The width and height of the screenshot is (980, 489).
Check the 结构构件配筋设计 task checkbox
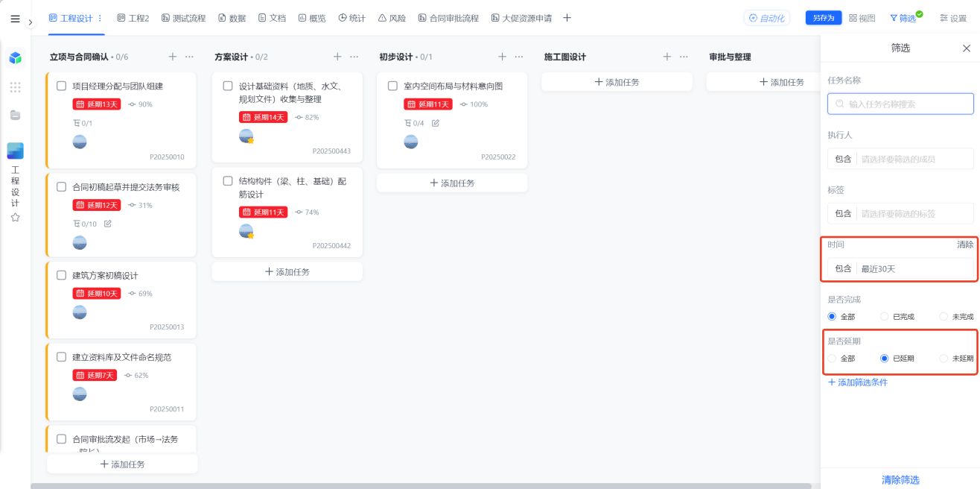pos(228,181)
